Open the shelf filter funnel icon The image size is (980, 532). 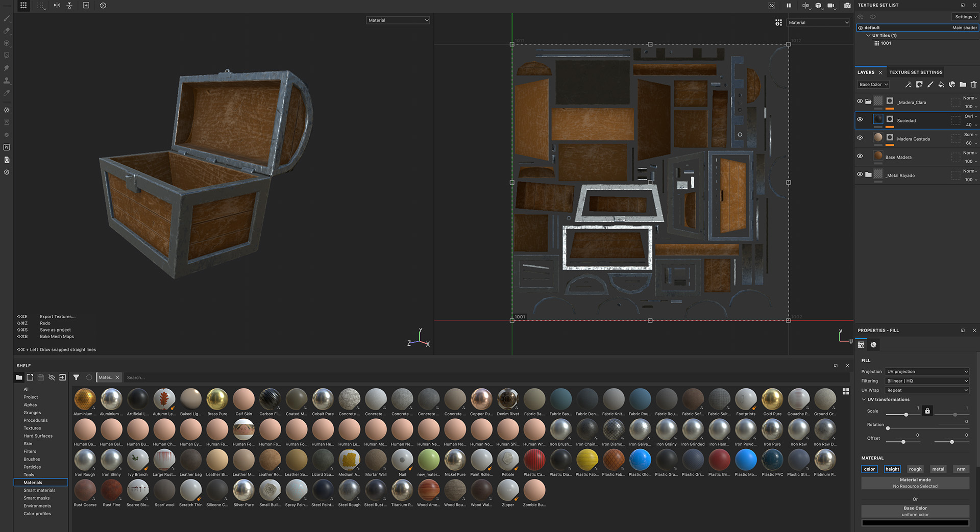(76, 377)
